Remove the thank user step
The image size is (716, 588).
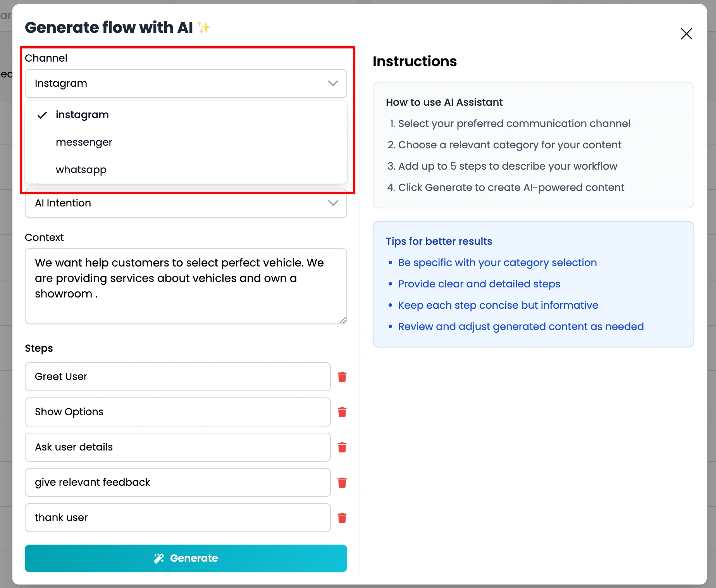[342, 518]
